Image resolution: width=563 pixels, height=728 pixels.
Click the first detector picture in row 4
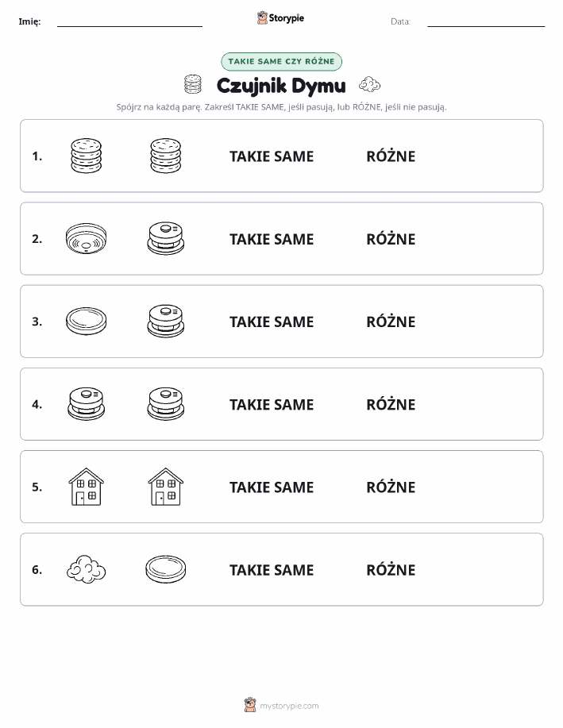pos(86,403)
